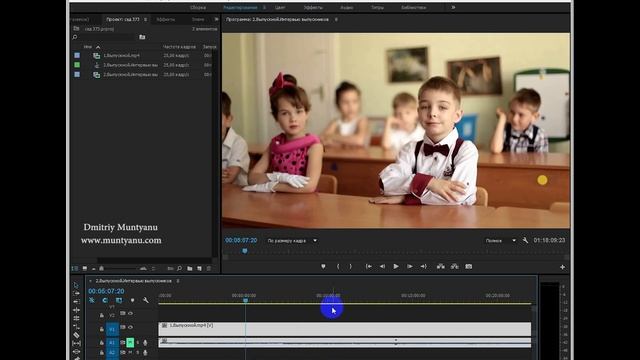Click the timeline playhead timecode 00:05:07:20
The image size is (640, 360).
click(x=106, y=291)
